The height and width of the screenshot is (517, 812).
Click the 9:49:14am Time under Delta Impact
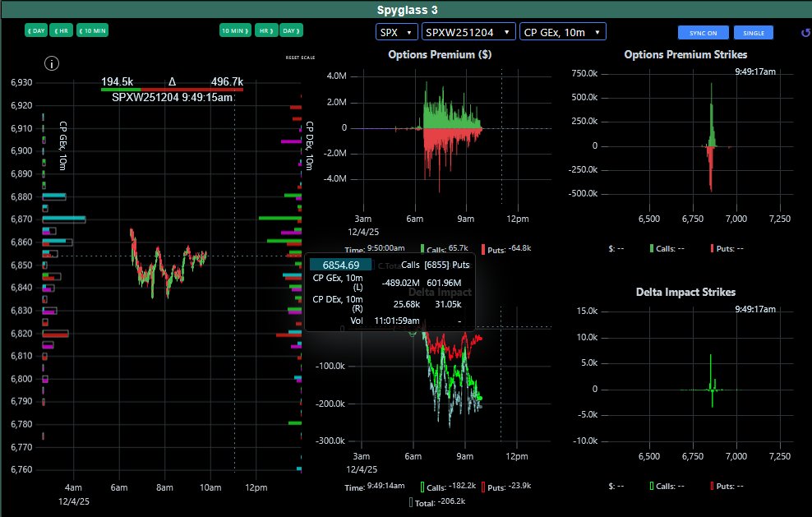pyautogui.click(x=385, y=486)
